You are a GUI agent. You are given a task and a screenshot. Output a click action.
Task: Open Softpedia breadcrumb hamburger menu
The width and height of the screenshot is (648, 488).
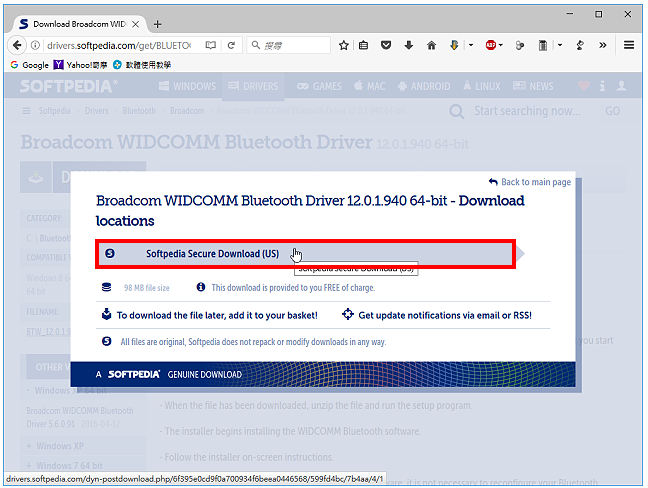coord(26,111)
